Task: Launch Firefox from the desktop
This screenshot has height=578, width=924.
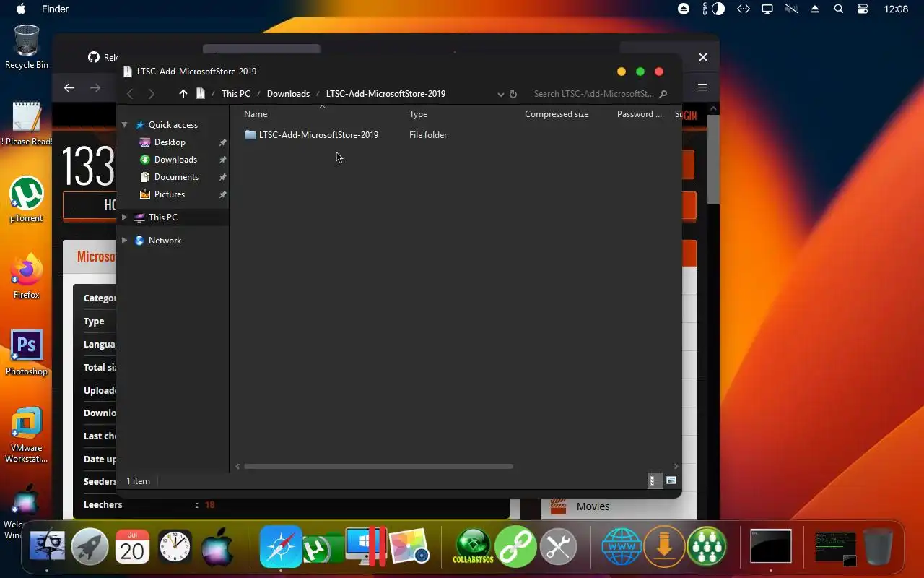Action: [x=27, y=276]
